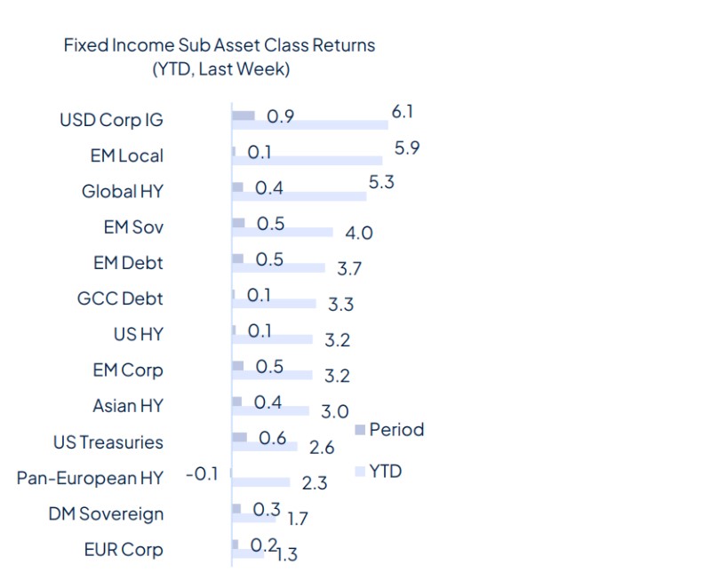711x588 pixels.
Task: Click the GCC Debt YTD value 3.3
Action: pyautogui.click(x=340, y=305)
